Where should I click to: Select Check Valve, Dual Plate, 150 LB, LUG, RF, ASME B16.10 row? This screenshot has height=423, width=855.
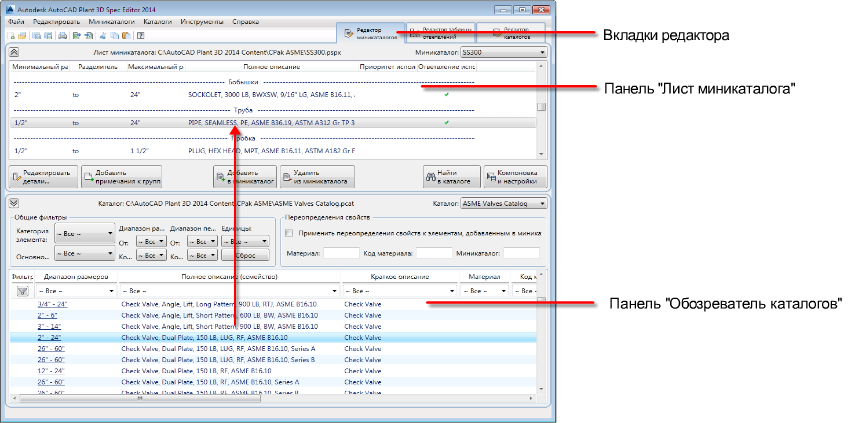click(x=273, y=338)
